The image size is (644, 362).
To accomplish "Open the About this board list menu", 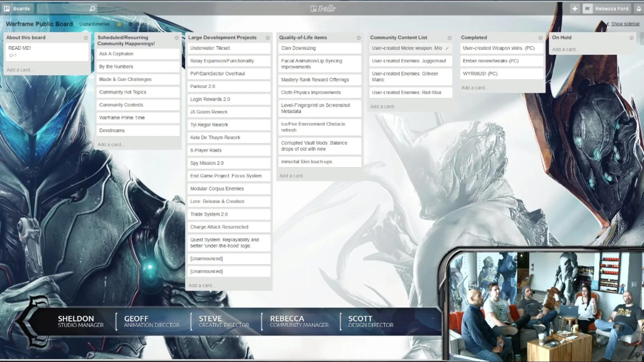I will 86,38.
